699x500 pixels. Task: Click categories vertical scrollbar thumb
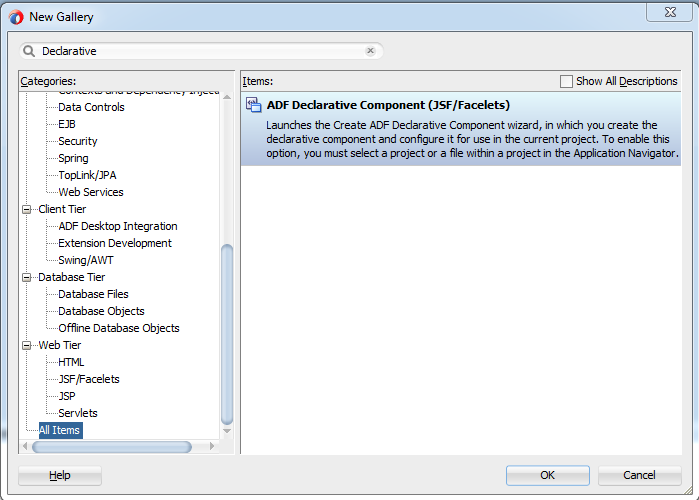pos(227,334)
